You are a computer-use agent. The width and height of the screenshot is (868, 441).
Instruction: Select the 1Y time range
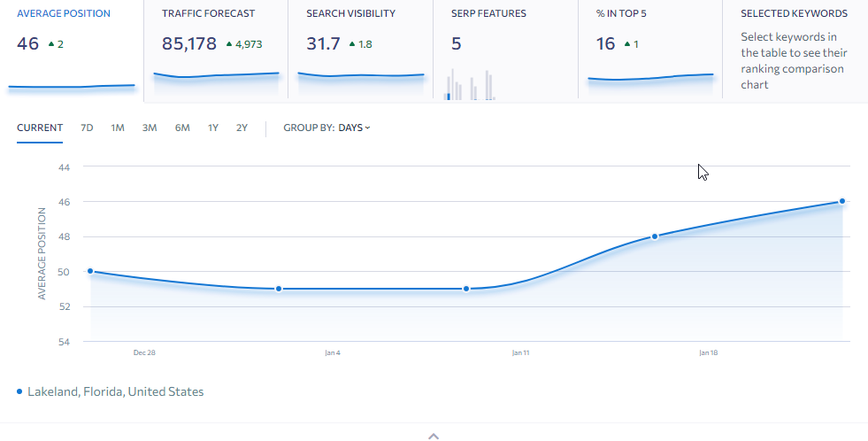[x=213, y=128]
